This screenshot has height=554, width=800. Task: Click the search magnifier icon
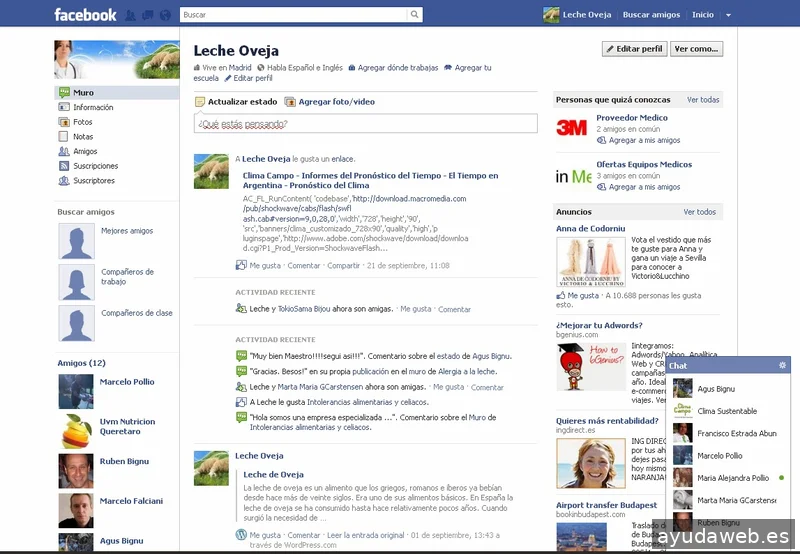(x=415, y=15)
